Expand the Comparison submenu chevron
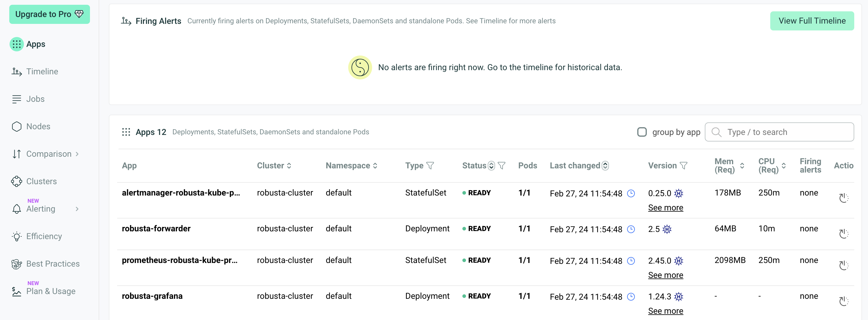This screenshot has height=320, width=868. [77, 154]
